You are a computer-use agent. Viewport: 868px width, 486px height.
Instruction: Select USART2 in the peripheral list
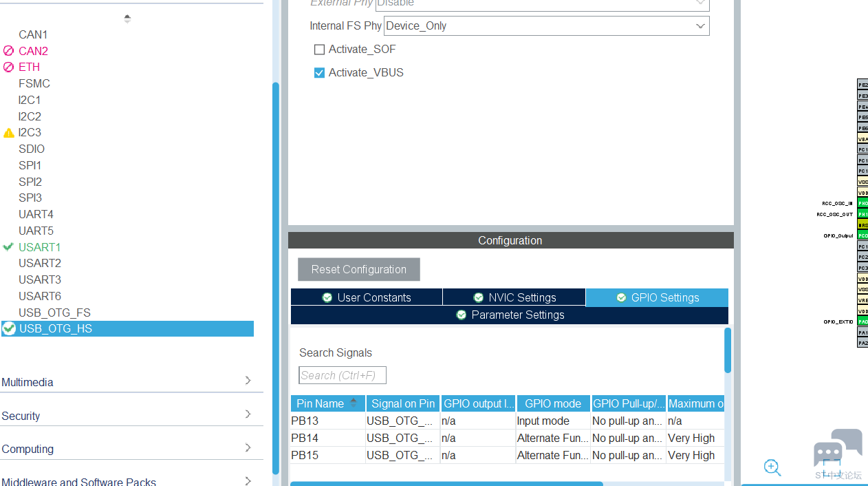click(x=40, y=263)
